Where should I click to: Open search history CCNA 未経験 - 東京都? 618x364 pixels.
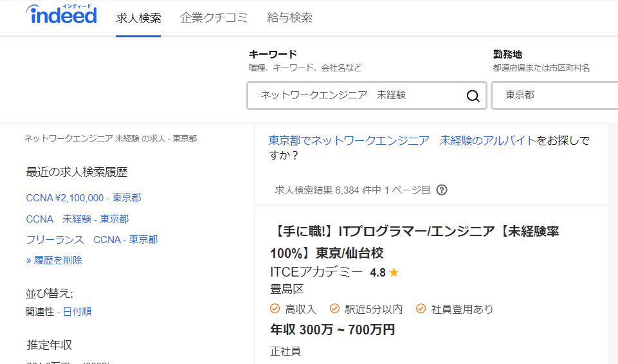pyautogui.click(x=77, y=219)
